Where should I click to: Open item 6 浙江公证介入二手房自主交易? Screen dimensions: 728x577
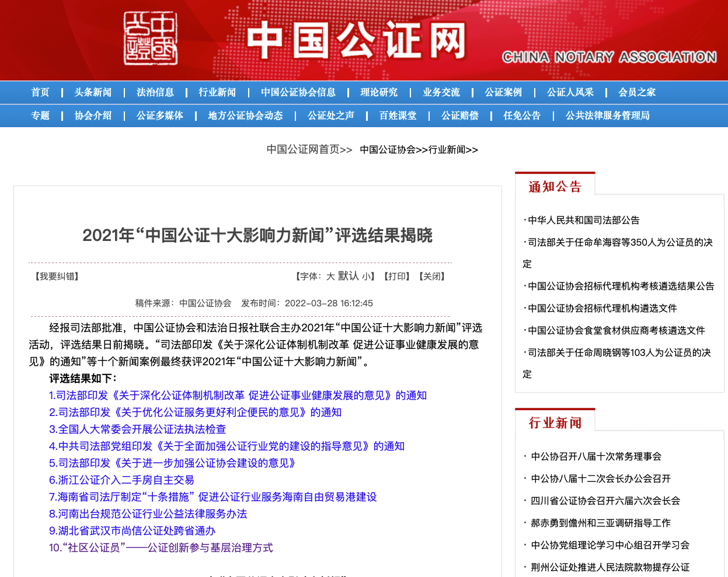coord(122,480)
